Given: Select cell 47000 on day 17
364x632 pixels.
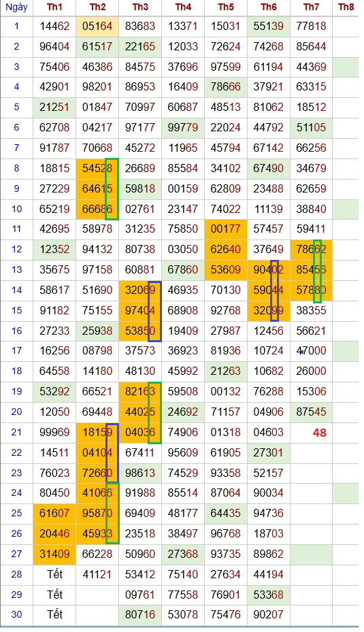Looking at the screenshot, I should (311, 351).
